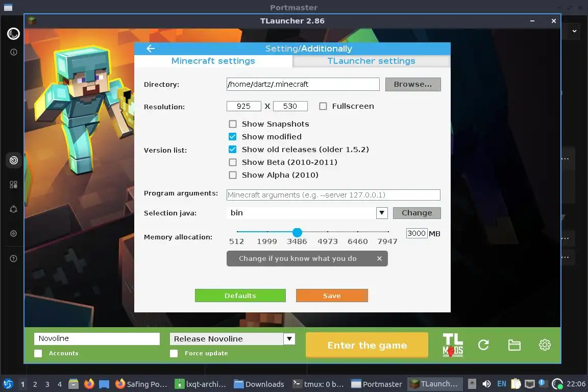
Task: Click Portmaster tray status icon
Action: (x=557, y=384)
